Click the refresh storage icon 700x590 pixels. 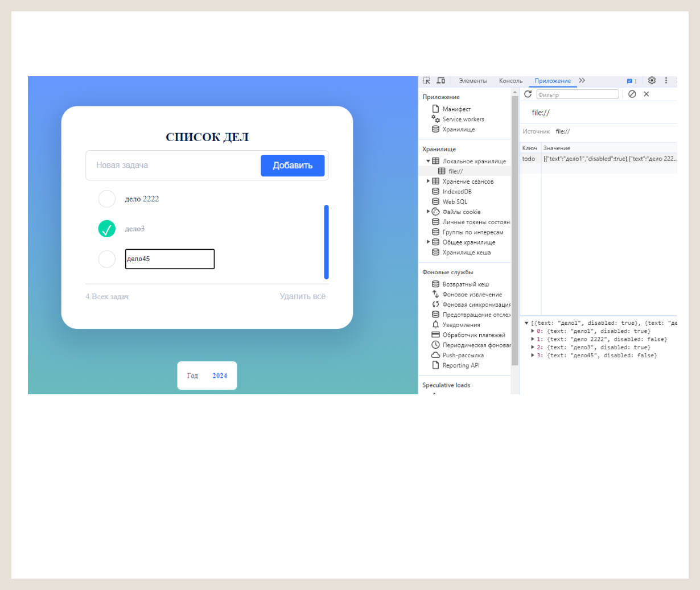[x=528, y=94]
